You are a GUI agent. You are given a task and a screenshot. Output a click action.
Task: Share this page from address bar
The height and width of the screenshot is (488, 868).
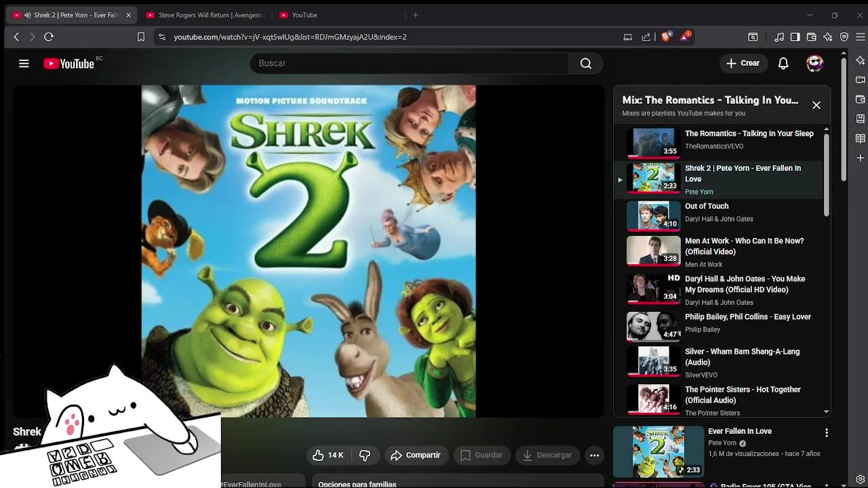coord(646,37)
